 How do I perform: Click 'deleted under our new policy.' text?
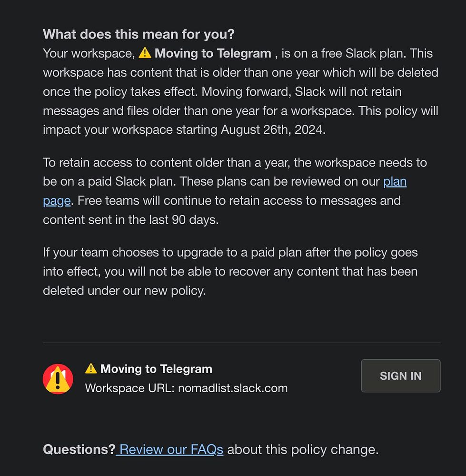[x=124, y=290]
